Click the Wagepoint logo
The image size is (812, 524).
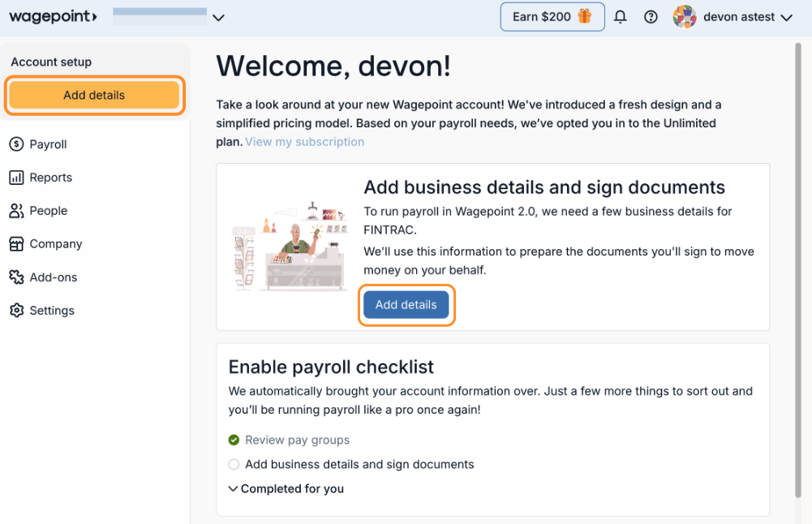[x=53, y=16]
